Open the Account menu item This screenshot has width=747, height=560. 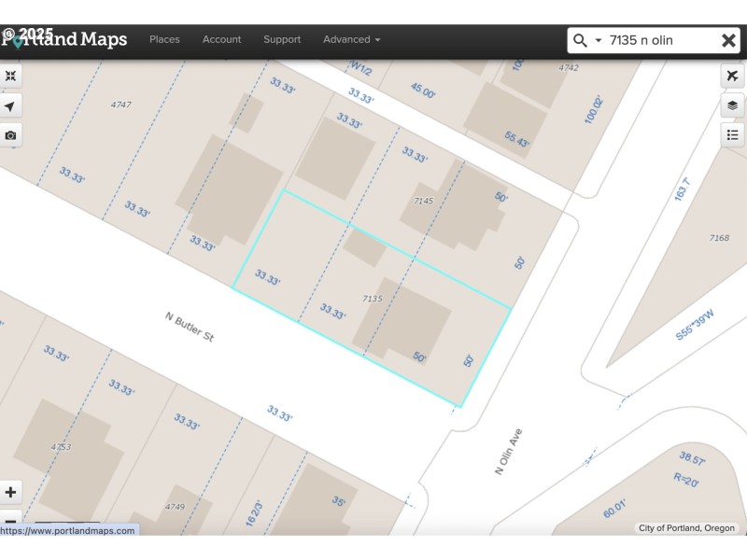pos(221,39)
